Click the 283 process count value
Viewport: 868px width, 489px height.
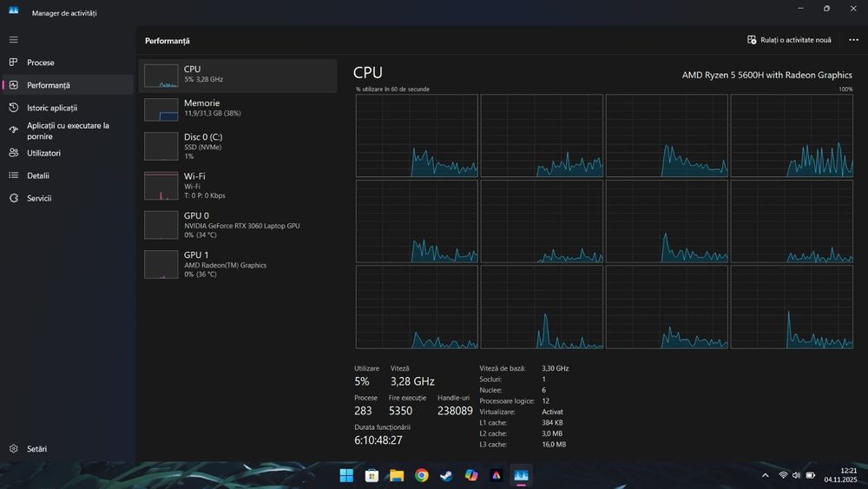pyautogui.click(x=363, y=411)
